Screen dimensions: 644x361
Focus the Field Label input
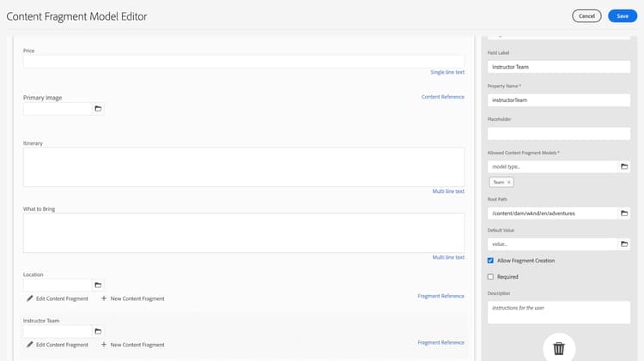point(559,67)
